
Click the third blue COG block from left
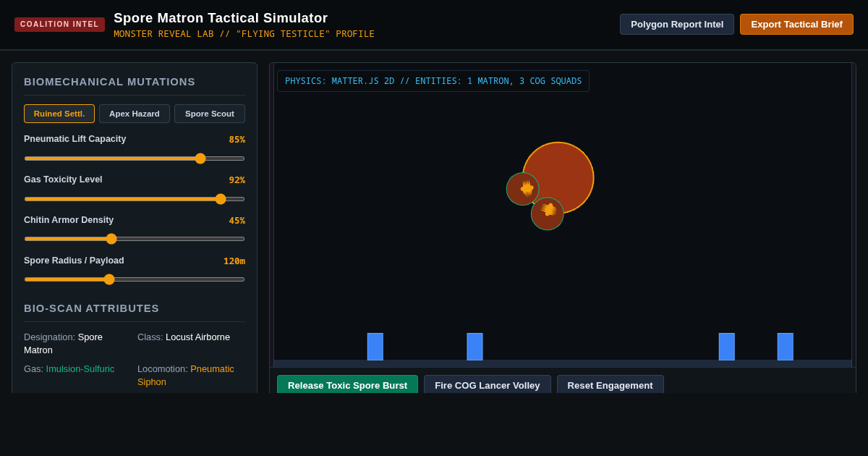click(x=727, y=347)
